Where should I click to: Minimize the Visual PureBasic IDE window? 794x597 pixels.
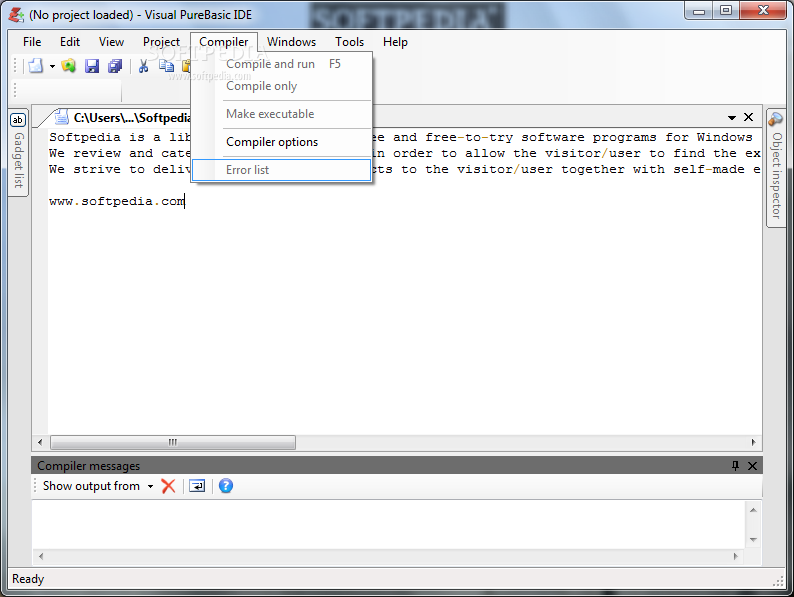(699, 11)
